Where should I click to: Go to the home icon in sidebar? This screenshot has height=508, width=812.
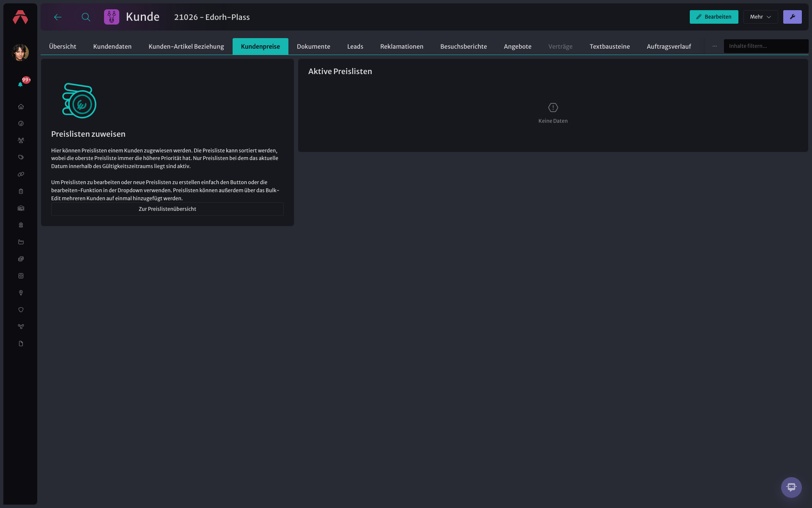coord(21,107)
